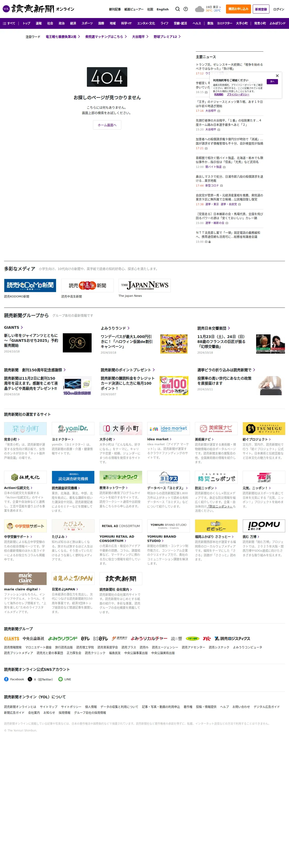289x868 pixels.
Task: Open 衆院選マッチングはこちら keyword chevron link
Action: coord(106,37)
